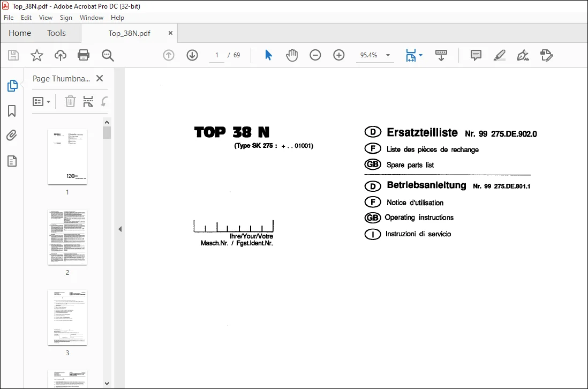Click the Add comment sticky note icon

tap(476, 55)
